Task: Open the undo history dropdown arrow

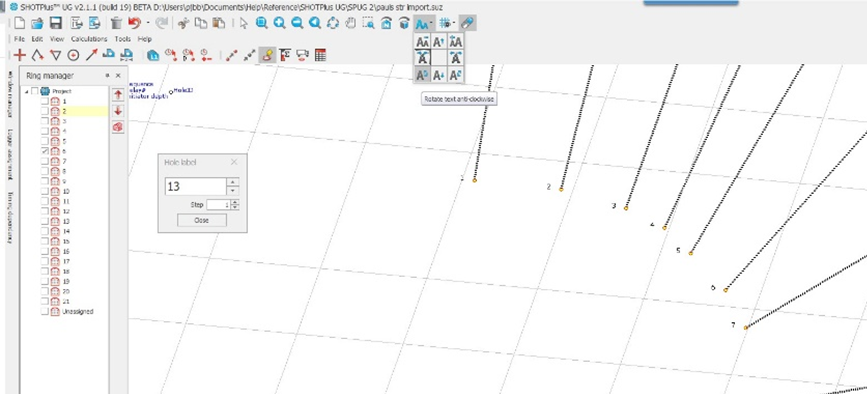Action: (148, 23)
